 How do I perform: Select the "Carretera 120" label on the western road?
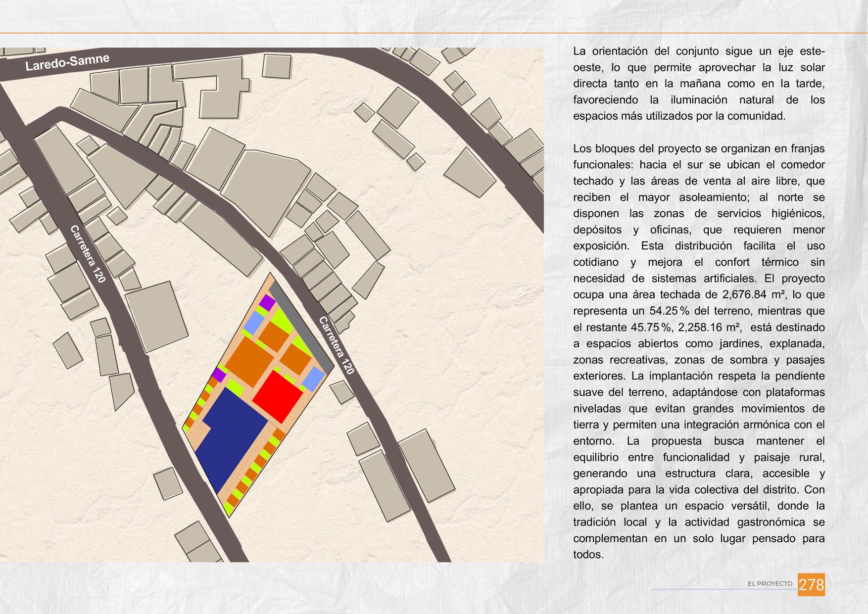[x=88, y=254]
